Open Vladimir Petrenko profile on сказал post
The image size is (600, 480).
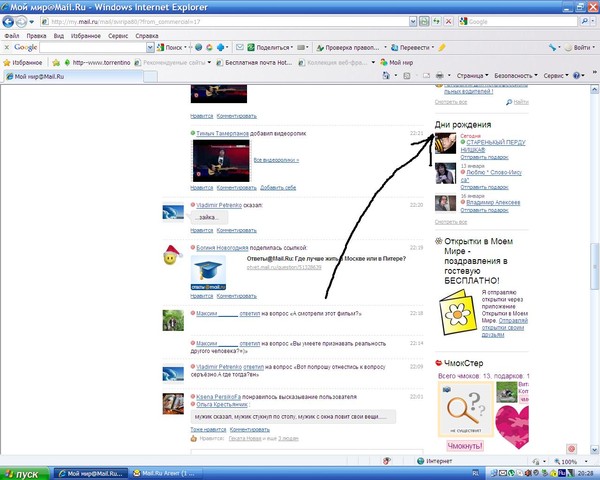(219, 205)
